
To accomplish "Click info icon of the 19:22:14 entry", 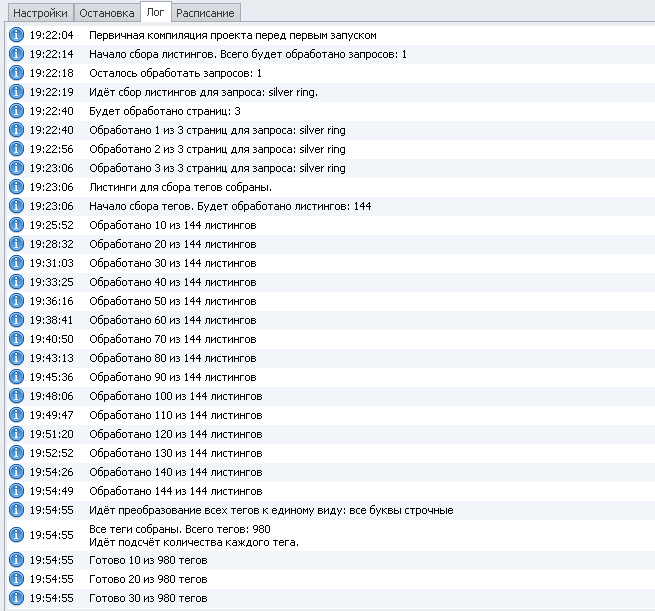I will (x=16, y=54).
